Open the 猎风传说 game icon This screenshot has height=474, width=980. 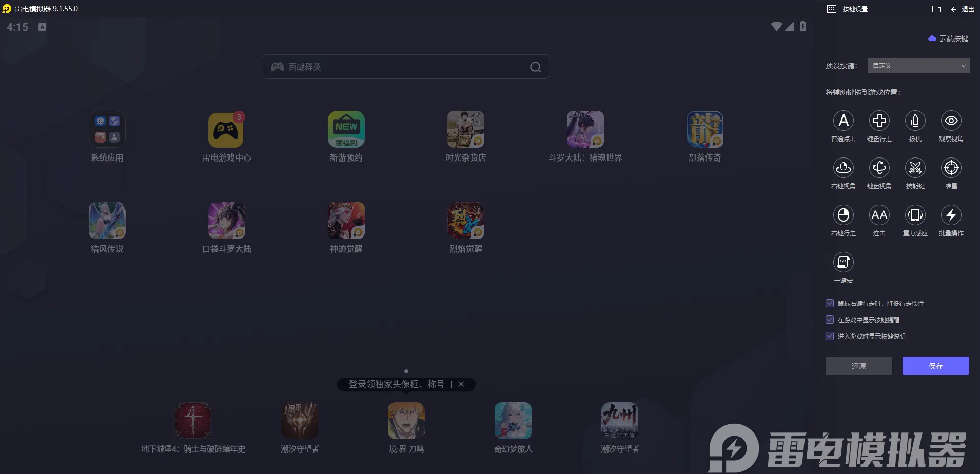tap(107, 221)
